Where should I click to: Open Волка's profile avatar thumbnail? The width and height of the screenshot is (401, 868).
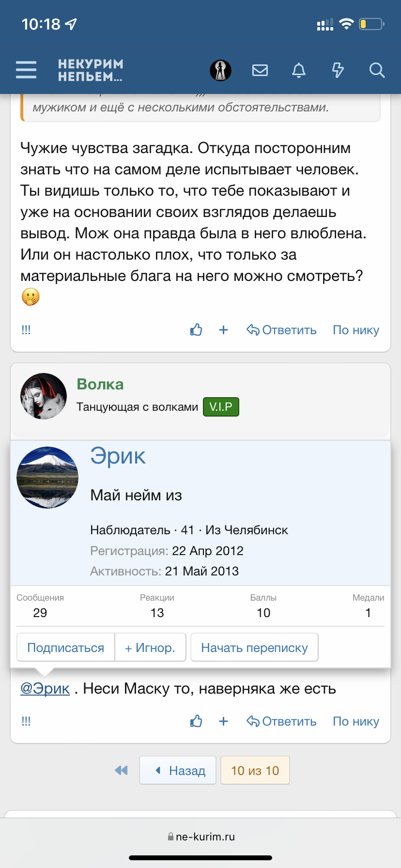coord(44,396)
